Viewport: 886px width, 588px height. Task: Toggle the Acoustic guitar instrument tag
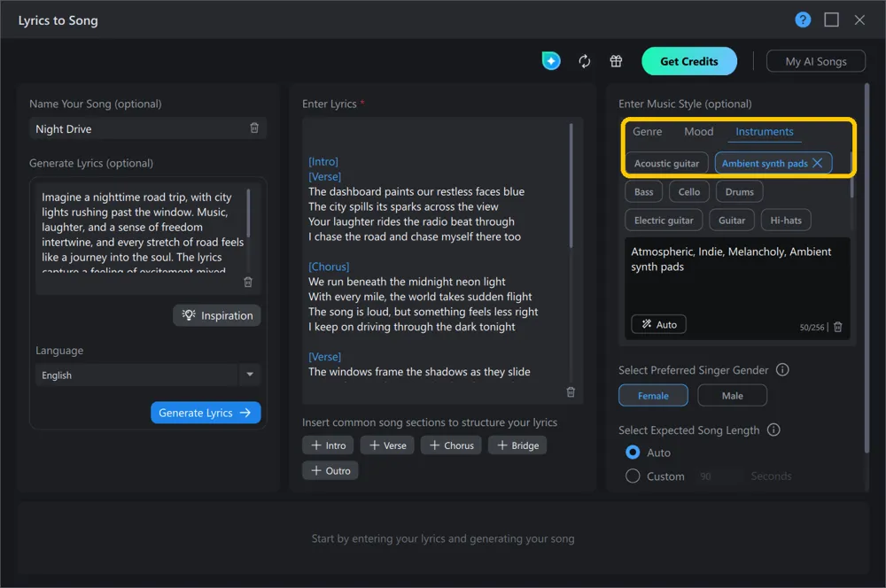667,163
